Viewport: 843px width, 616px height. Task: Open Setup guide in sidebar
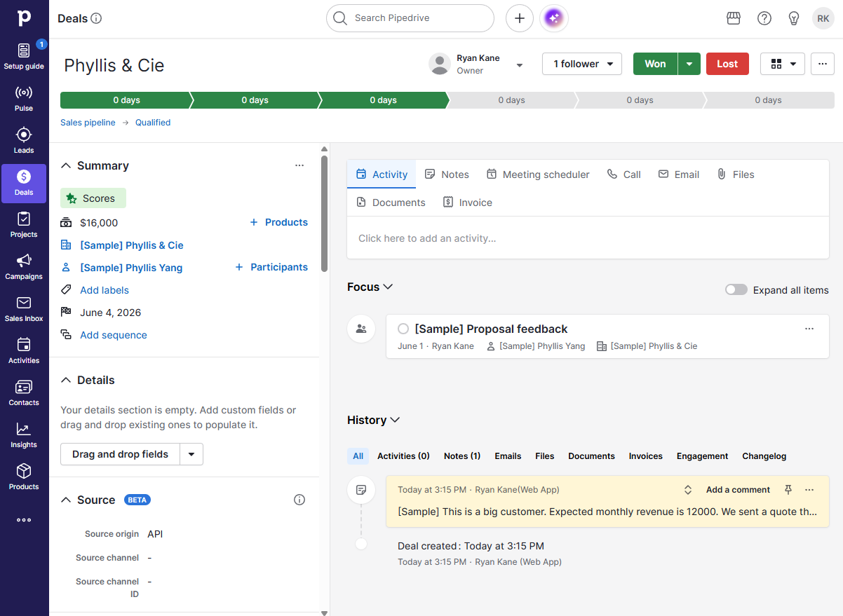tap(24, 56)
